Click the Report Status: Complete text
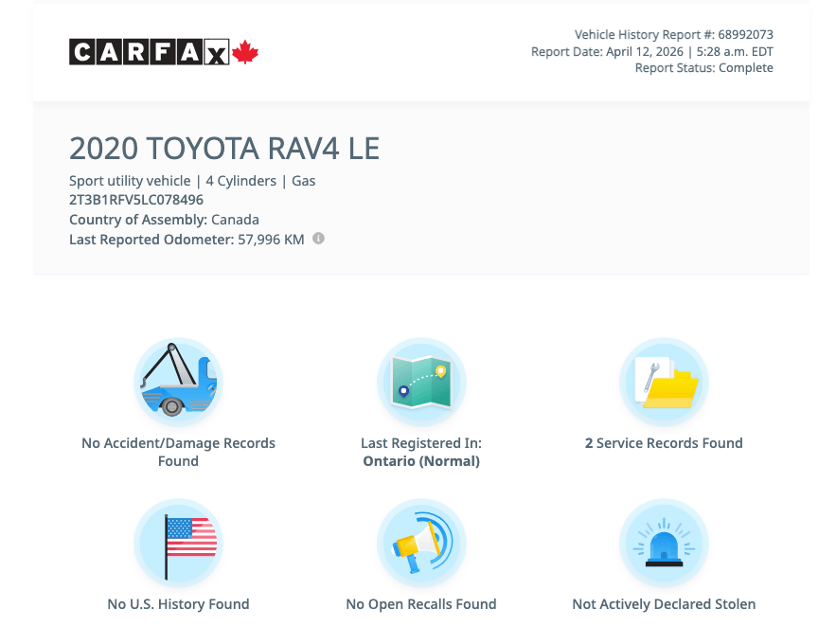The height and width of the screenshot is (644, 836). (x=703, y=68)
